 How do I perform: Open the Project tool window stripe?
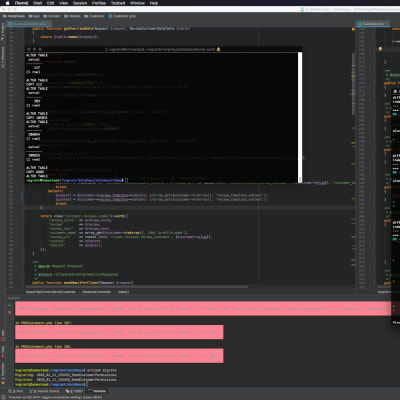(x=3, y=32)
